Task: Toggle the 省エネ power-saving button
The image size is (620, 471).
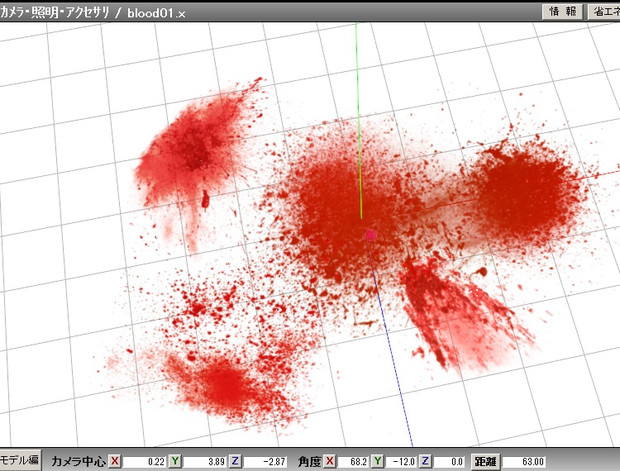Action: (x=603, y=11)
